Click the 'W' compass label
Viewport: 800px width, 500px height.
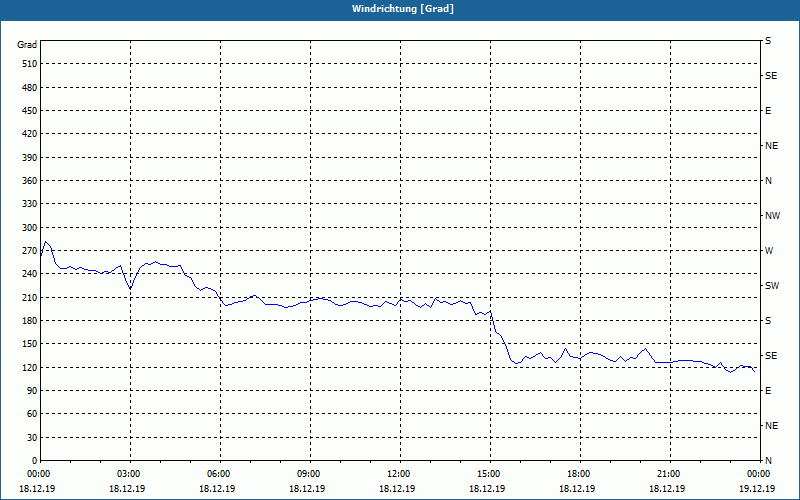point(769,251)
